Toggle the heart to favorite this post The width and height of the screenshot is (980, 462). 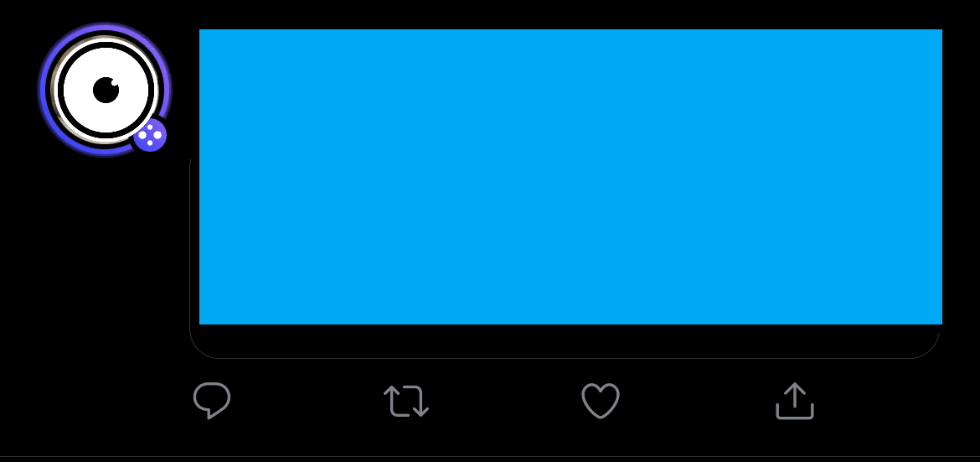601,400
